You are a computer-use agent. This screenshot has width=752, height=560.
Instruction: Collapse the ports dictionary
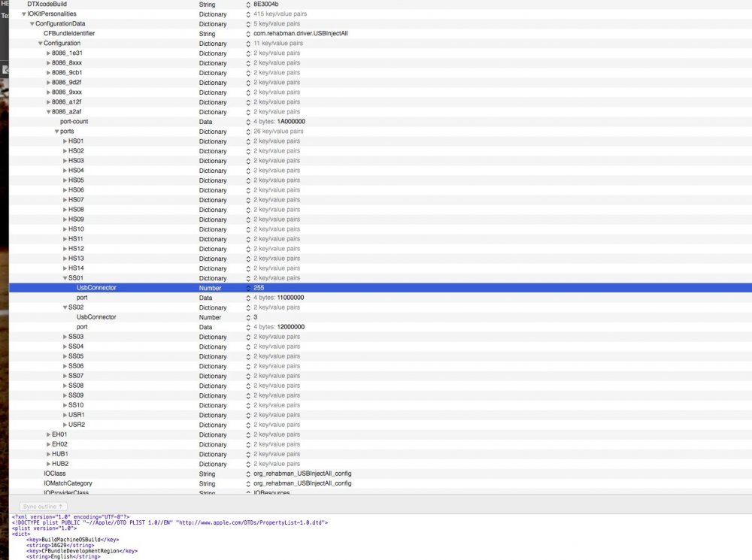[56, 132]
